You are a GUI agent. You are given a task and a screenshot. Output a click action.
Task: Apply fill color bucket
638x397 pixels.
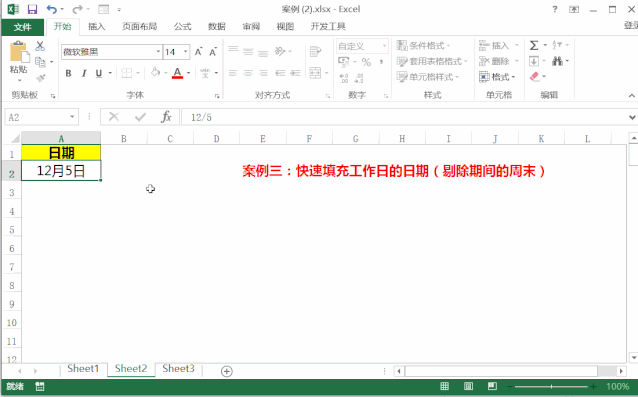coord(155,72)
